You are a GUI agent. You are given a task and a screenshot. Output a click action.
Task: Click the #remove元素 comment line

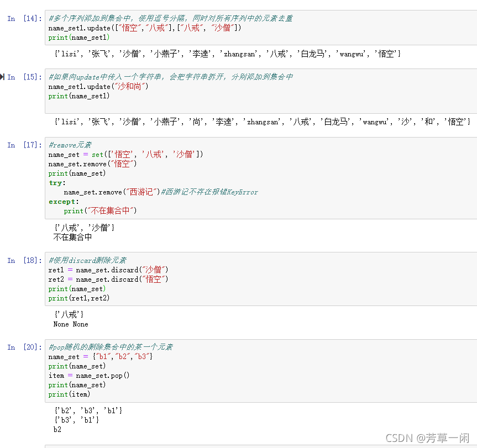pyautogui.click(x=70, y=145)
